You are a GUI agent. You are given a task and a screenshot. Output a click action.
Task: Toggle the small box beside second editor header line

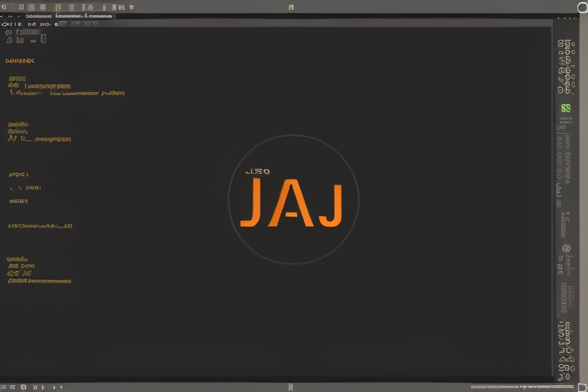[x=43, y=38]
